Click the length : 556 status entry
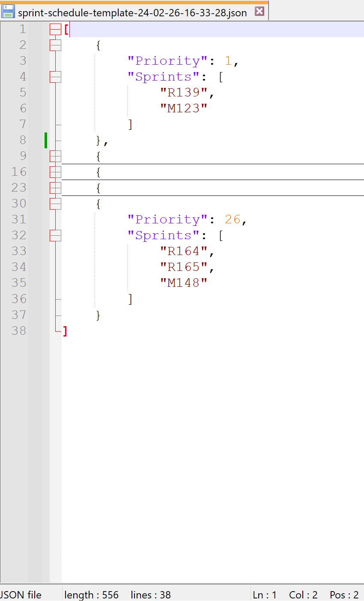364x601 pixels. (91, 595)
